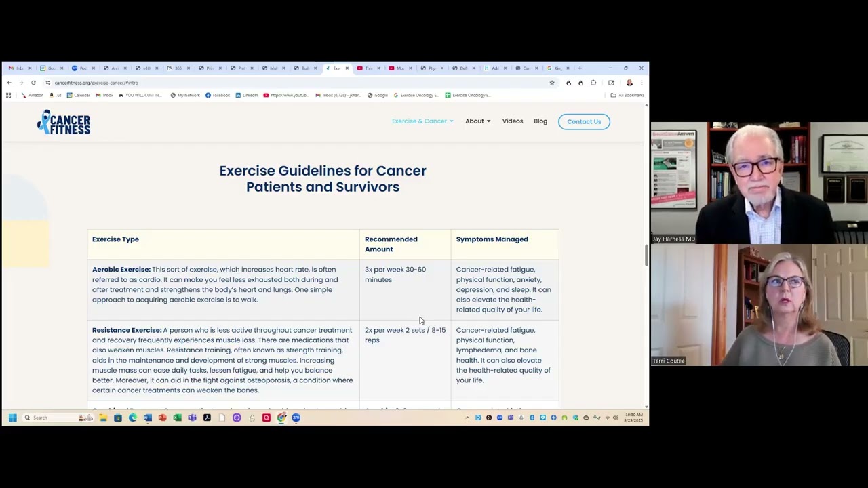
Task: Open File Explorer from taskbar
Action: tap(103, 418)
